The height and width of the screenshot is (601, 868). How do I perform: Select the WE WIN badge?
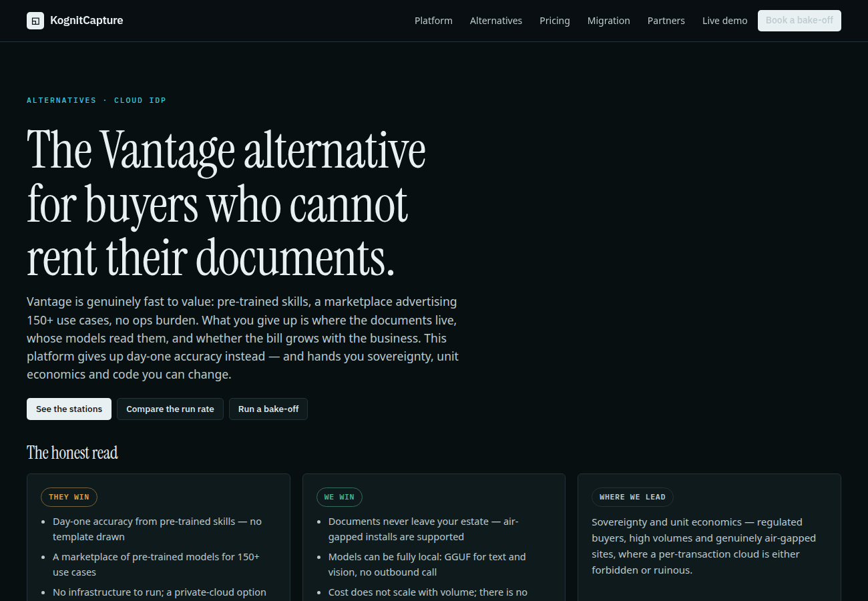(x=339, y=497)
